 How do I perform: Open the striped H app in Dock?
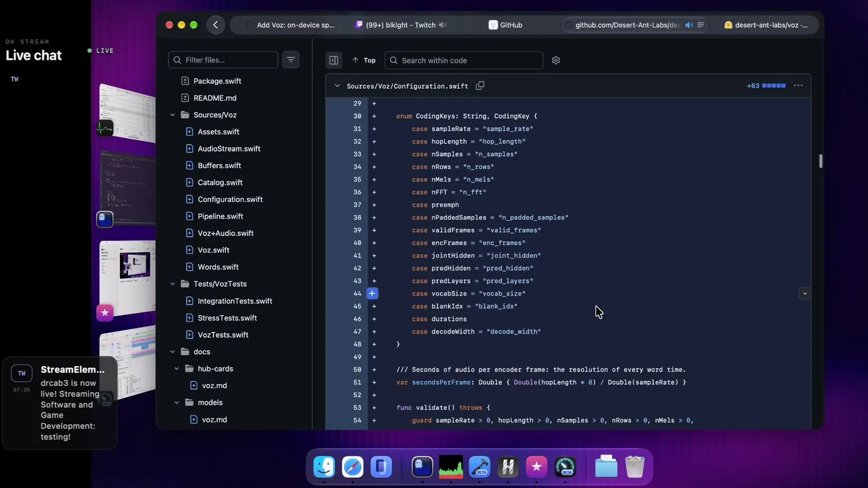[x=508, y=467]
